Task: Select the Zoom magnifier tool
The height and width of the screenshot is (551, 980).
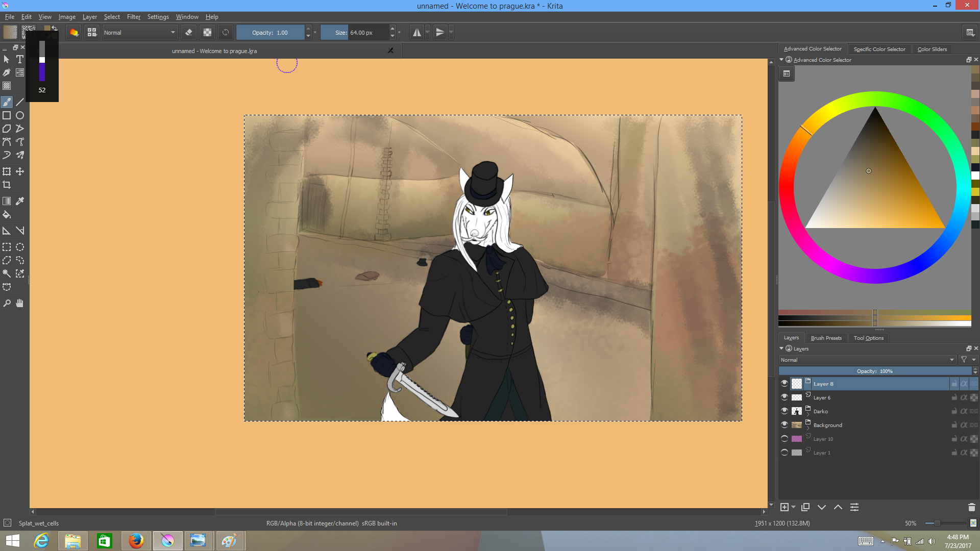Action: point(7,304)
